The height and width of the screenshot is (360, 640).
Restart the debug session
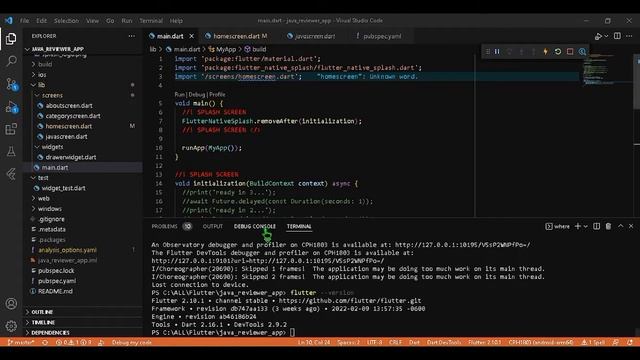click(x=558, y=51)
